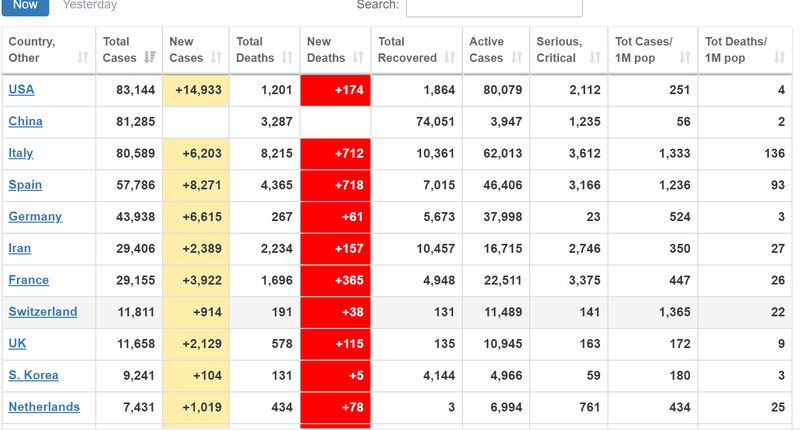Switch to the Yesterday tab

point(90,5)
